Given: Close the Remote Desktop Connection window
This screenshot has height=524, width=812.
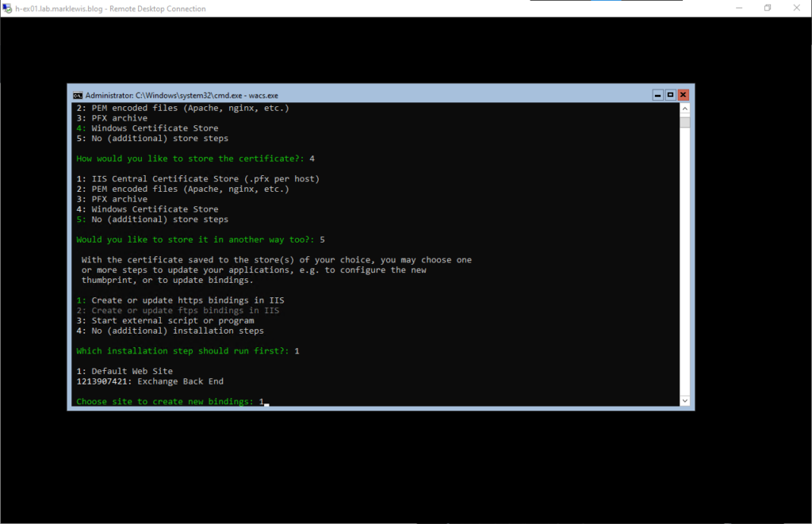Looking at the screenshot, I should 796,8.
